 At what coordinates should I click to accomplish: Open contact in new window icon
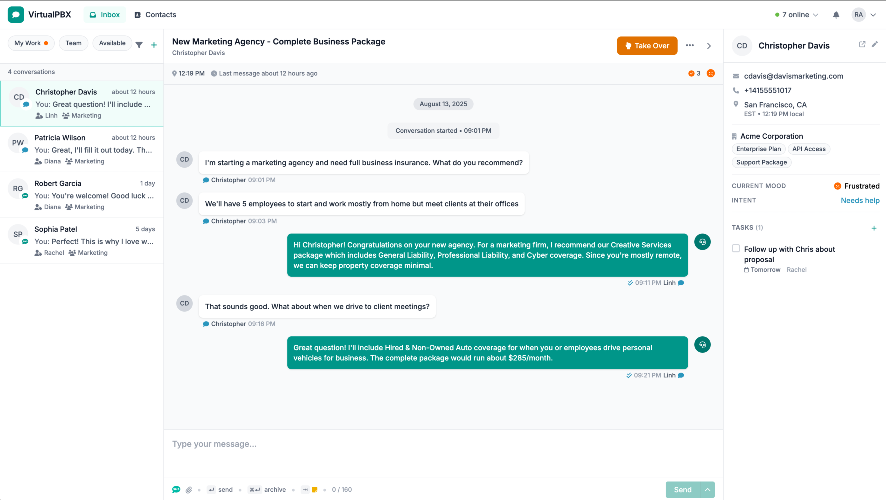tap(862, 44)
